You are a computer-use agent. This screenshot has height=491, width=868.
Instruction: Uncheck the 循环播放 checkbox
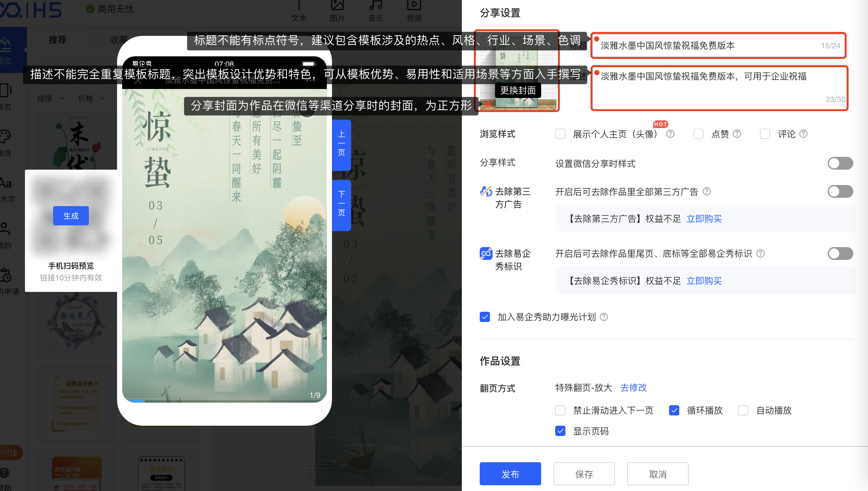tap(674, 410)
